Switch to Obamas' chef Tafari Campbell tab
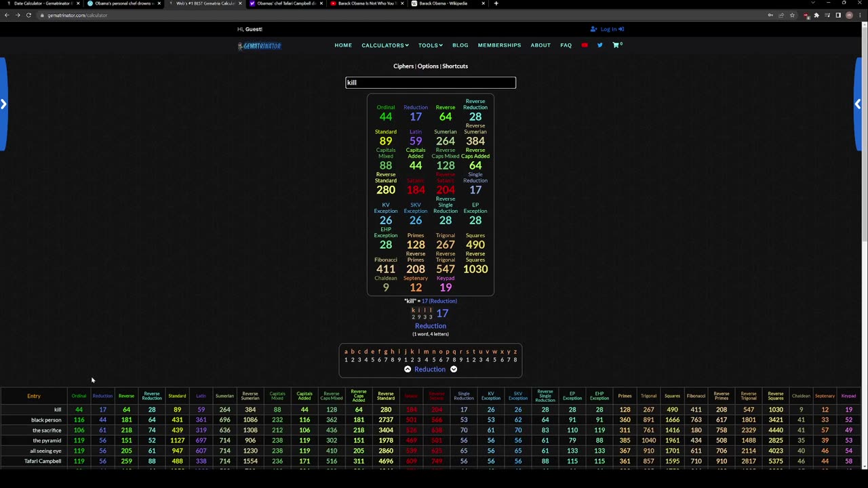This screenshot has width=868, height=488. [x=285, y=3]
